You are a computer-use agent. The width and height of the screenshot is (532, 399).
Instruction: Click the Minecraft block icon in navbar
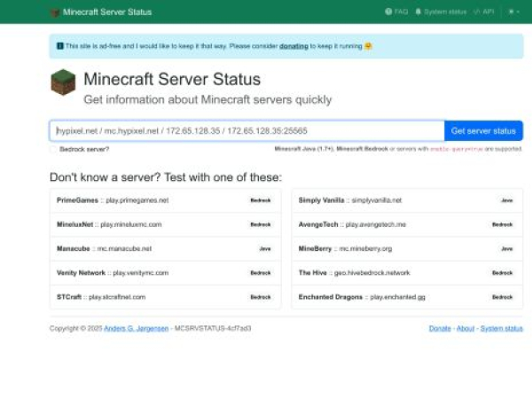(55, 12)
